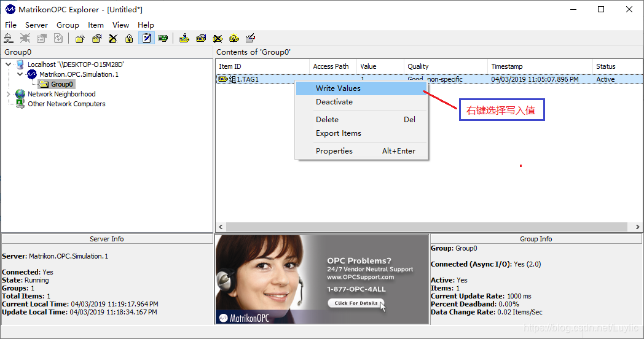Collapse the Matrikon.OPC.Simulation.1 tree node
The width and height of the screenshot is (644, 339).
[x=20, y=74]
